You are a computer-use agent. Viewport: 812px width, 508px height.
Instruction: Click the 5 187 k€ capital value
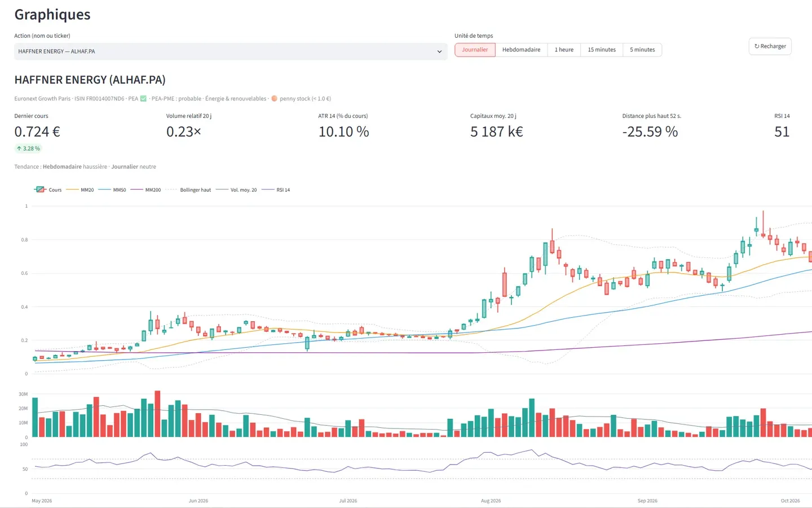497,132
